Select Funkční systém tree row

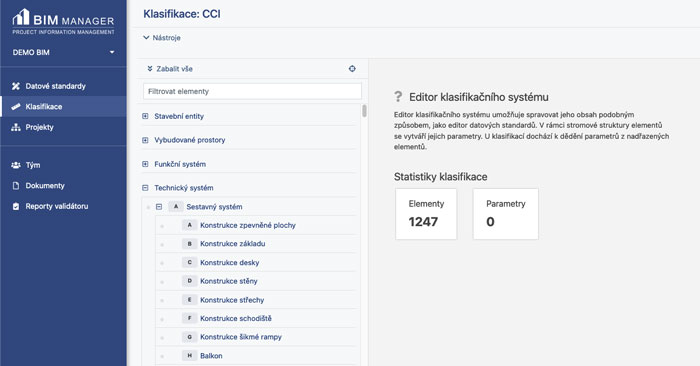[x=249, y=164]
